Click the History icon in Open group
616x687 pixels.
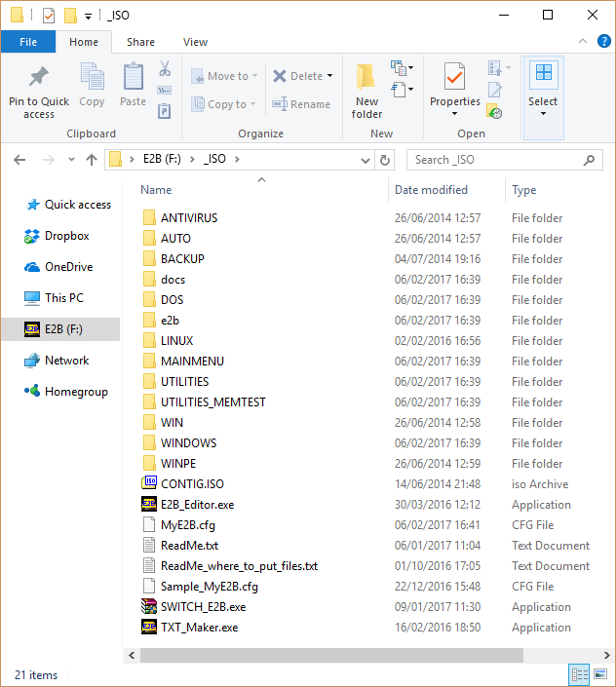[494, 111]
